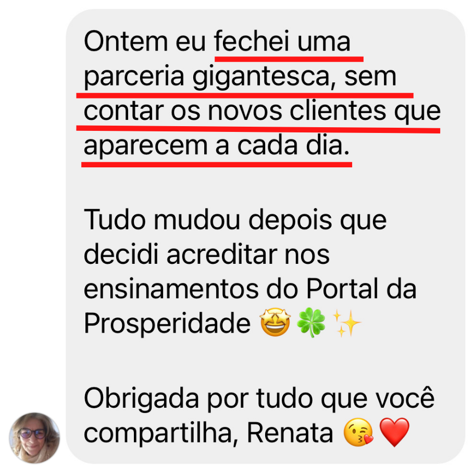Click the red underline beneath 'aparecem a cada dia'
This screenshot has height=476, width=474.
tap(217, 165)
